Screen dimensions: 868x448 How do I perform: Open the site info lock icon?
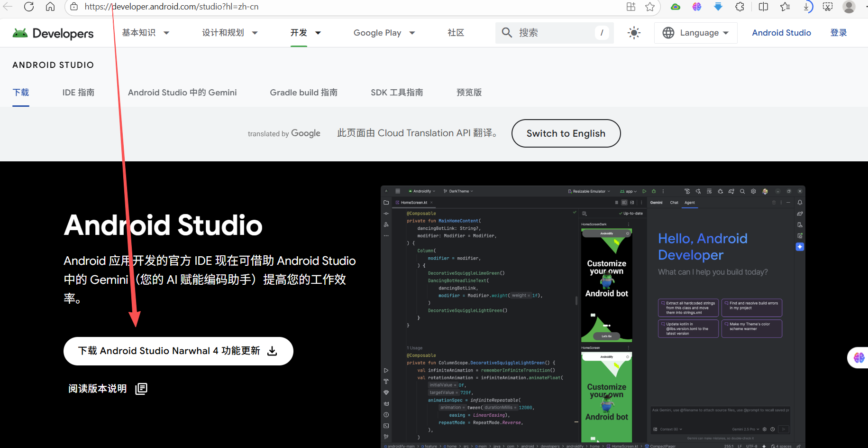74,7
